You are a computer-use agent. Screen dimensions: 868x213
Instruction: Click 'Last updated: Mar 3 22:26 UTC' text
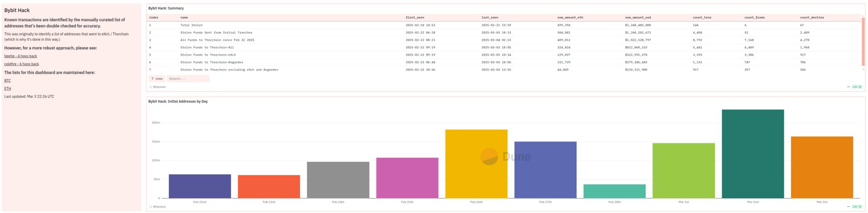tap(29, 97)
